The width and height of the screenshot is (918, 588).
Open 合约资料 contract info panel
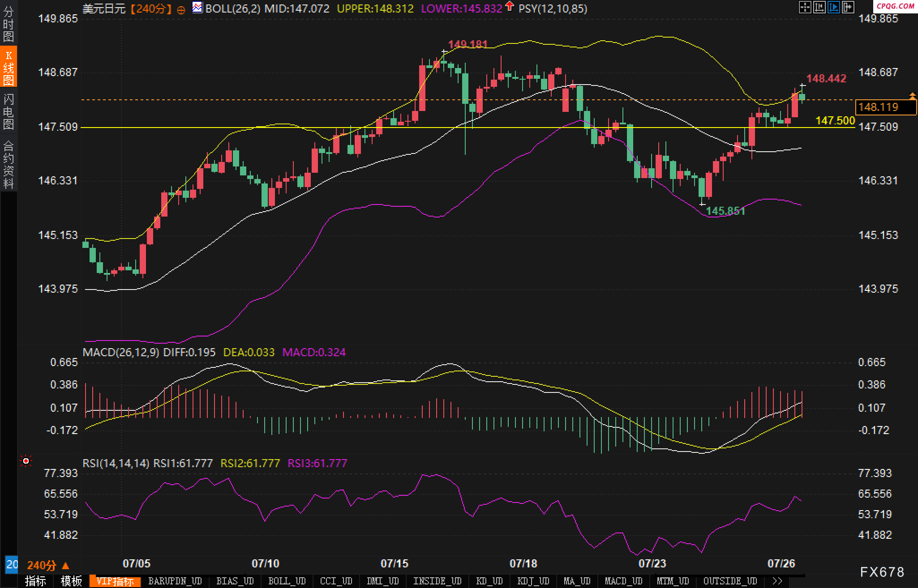tap(8, 165)
